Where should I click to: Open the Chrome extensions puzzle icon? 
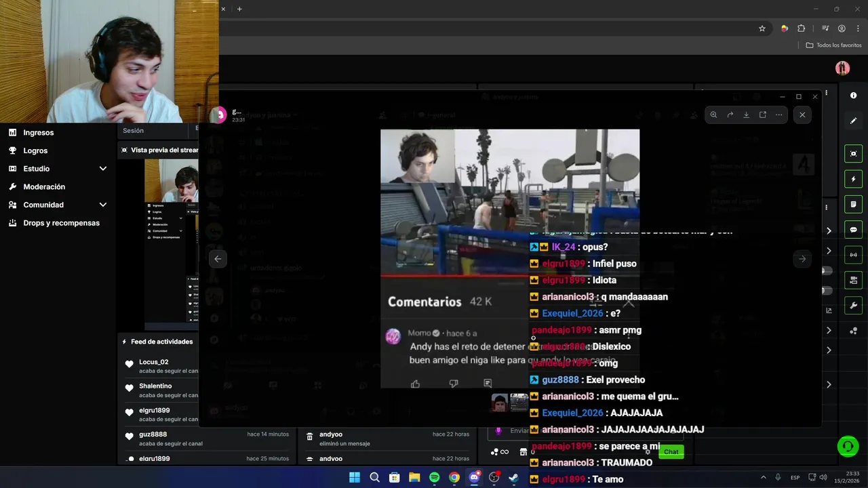click(x=802, y=28)
